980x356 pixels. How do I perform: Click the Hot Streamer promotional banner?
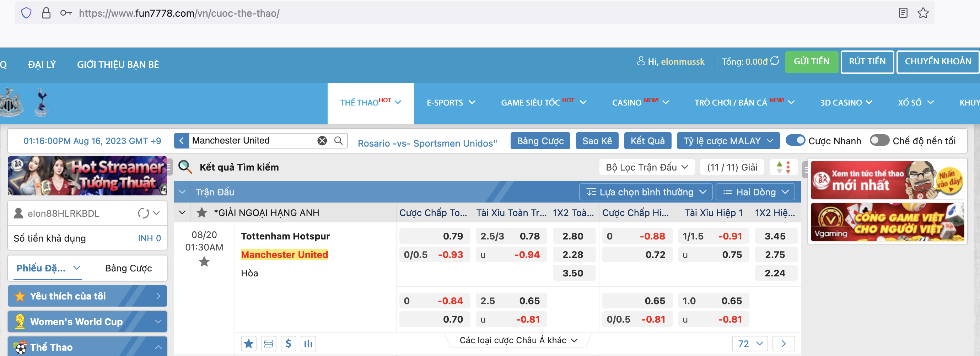click(87, 176)
